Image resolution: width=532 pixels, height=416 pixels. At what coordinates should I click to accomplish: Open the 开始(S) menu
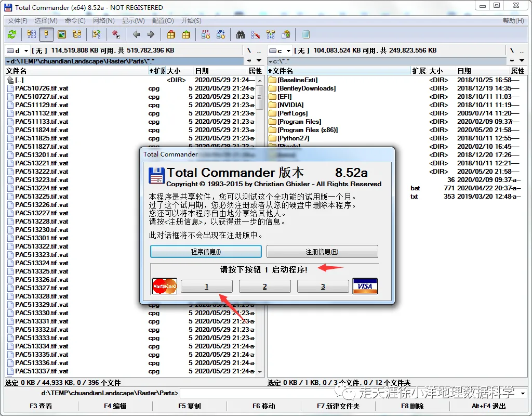pyautogui.click(x=191, y=21)
